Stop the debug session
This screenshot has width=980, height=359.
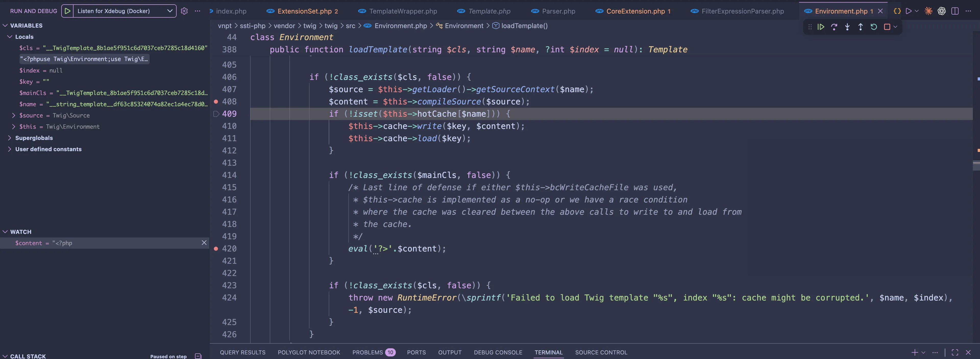tap(887, 27)
